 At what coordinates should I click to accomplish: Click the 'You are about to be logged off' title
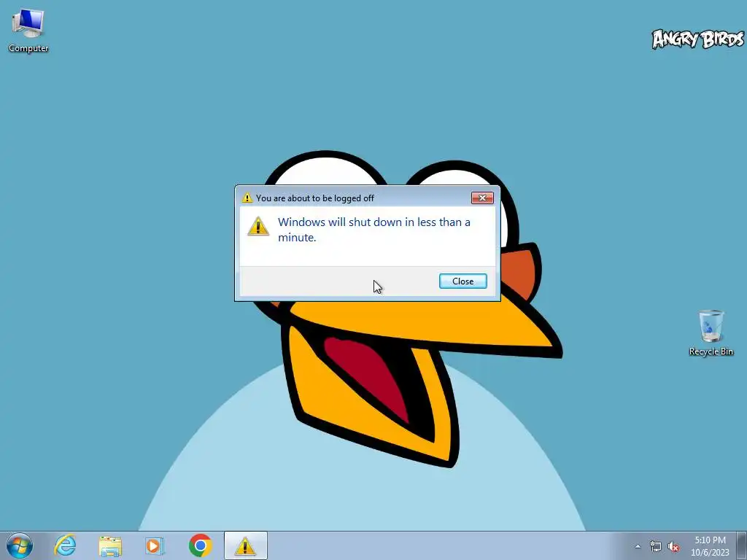(315, 198)
